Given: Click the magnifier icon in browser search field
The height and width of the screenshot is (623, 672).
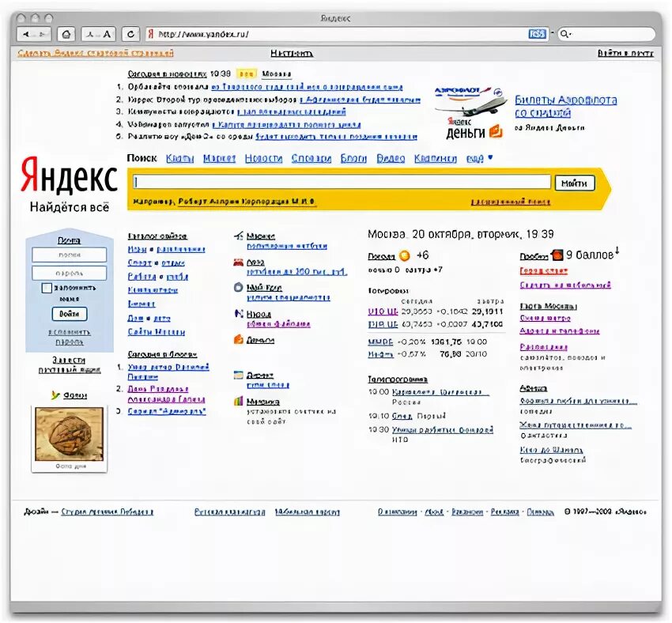Looking at the screenshot, I should pos(565,34).
